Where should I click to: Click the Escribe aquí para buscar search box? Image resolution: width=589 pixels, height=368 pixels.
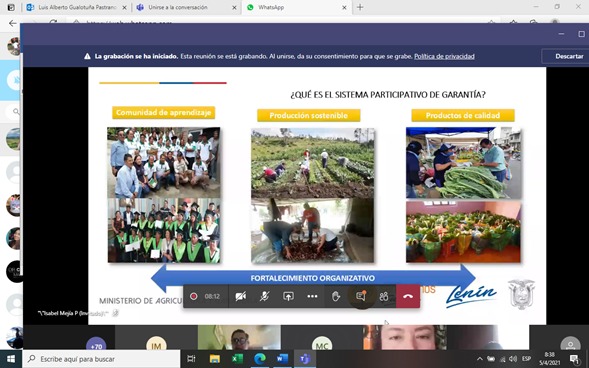pos(101,359)
